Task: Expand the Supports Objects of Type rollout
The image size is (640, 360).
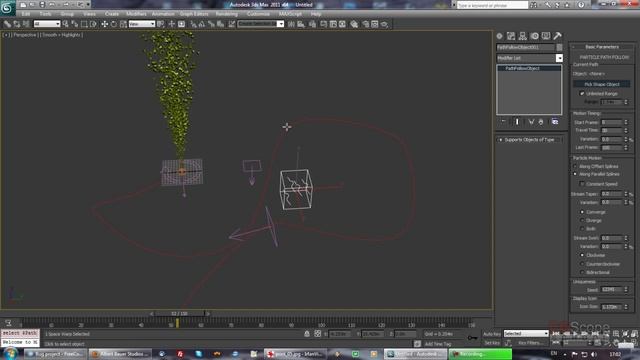Action: click(529, 140)
